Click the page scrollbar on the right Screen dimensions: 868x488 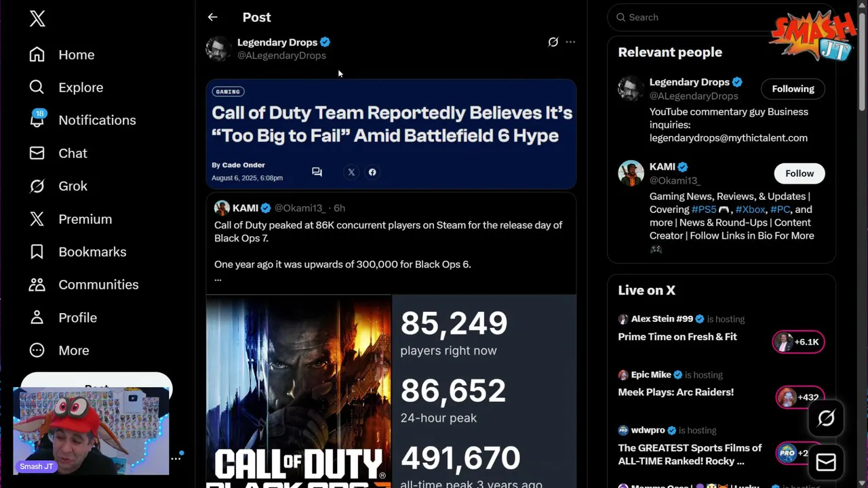pyautogui.click(x=863, y=61)
